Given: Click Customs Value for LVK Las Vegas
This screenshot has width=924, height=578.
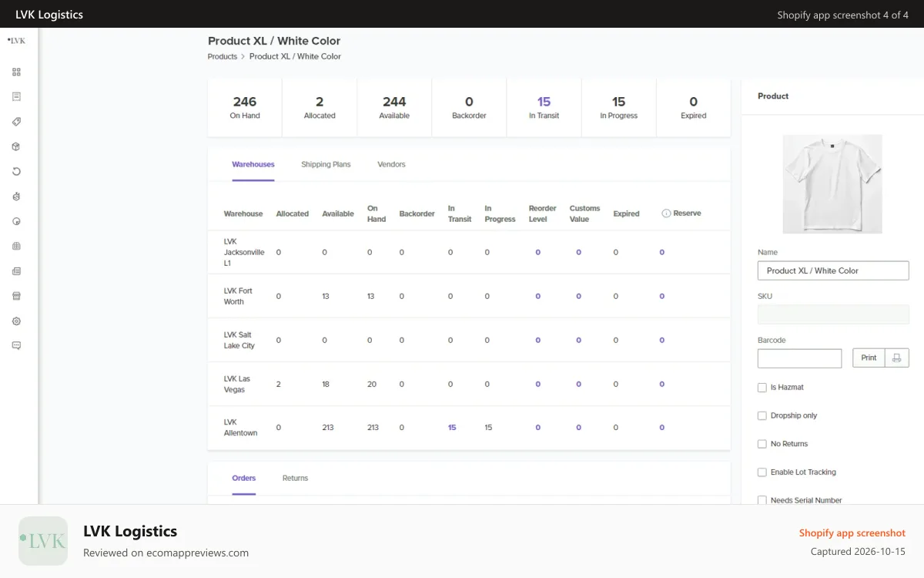Looking at the screenshot, I should click(x=578, y=384).
